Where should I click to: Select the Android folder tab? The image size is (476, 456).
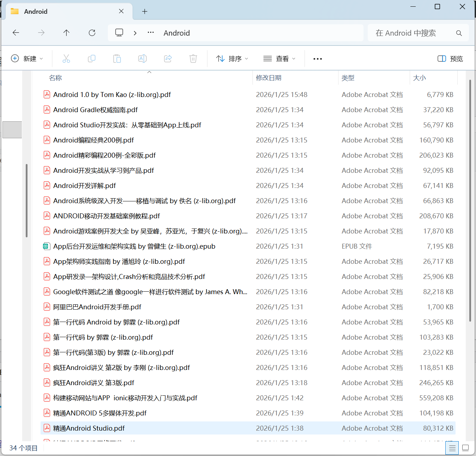coord(35,11)
